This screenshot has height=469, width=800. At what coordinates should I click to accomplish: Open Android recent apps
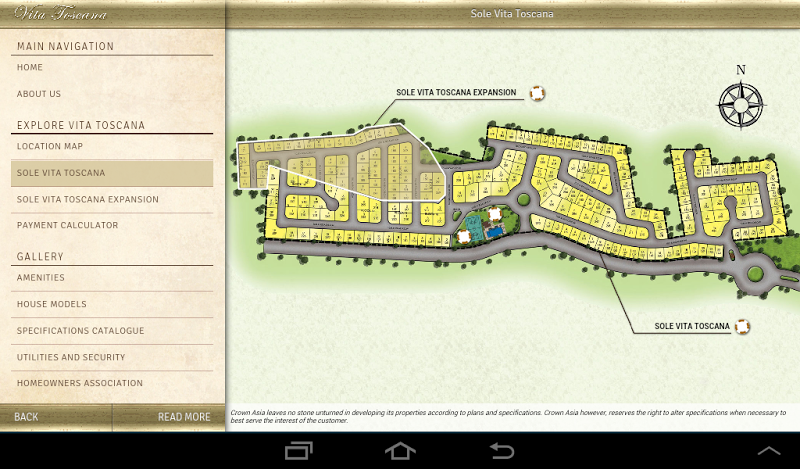299,451
